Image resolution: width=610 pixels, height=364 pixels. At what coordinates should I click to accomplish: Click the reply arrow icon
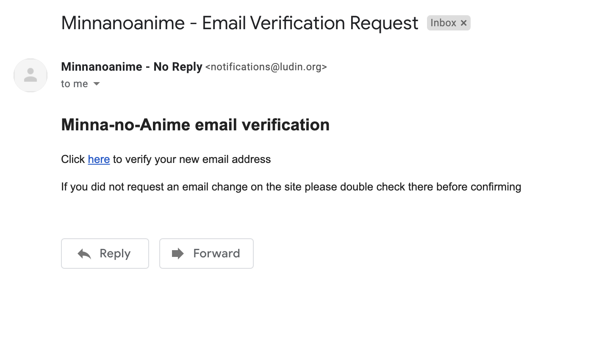84,254
